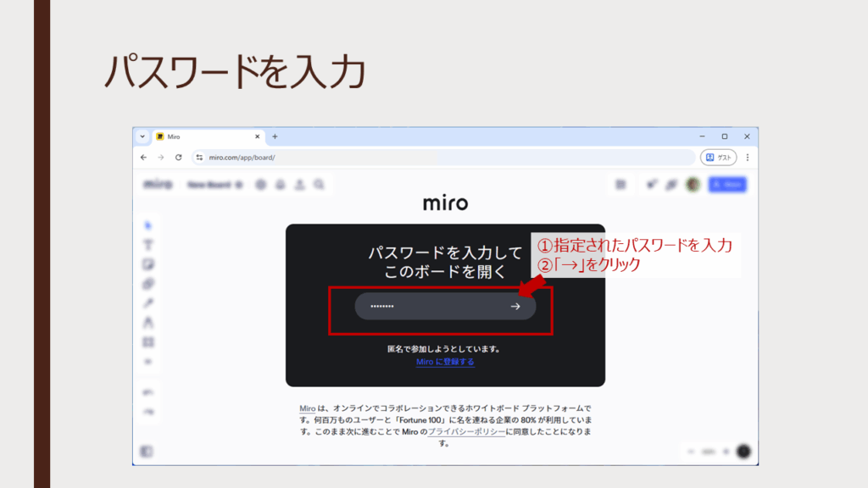Open the Chrome three-dot menu

point(747,158)
